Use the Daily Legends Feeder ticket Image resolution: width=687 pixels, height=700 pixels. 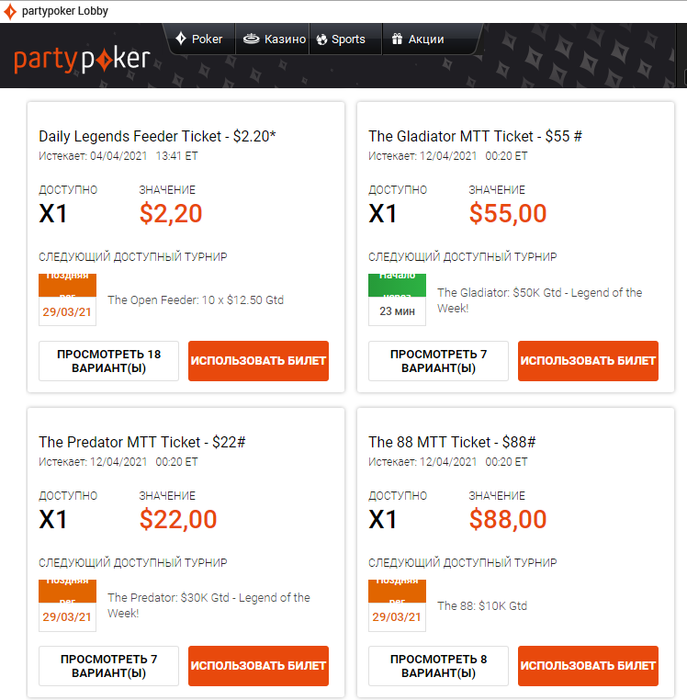click(258, 361)
